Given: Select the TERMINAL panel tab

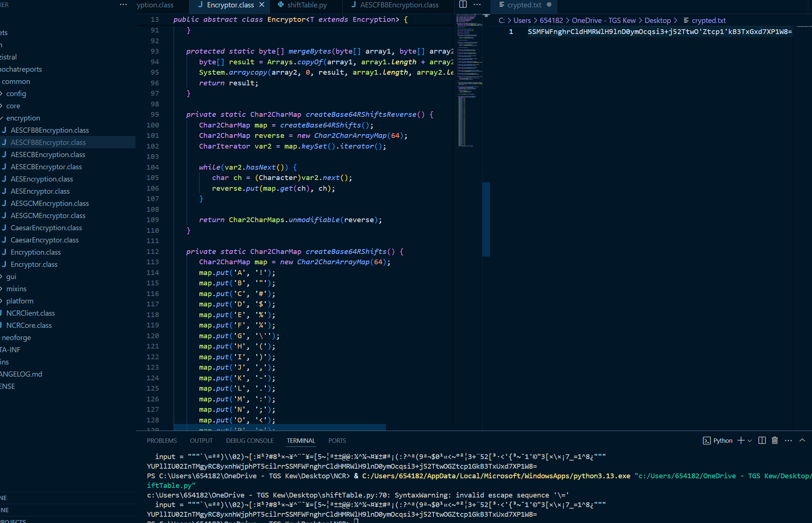Looking at the screenshot, I should [301, 441].
